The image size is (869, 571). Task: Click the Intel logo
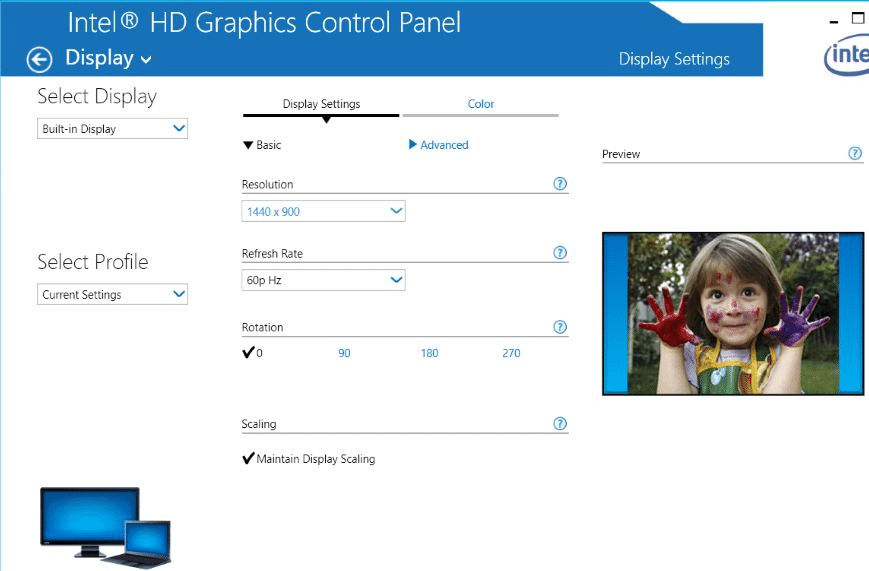coord(846,54)
